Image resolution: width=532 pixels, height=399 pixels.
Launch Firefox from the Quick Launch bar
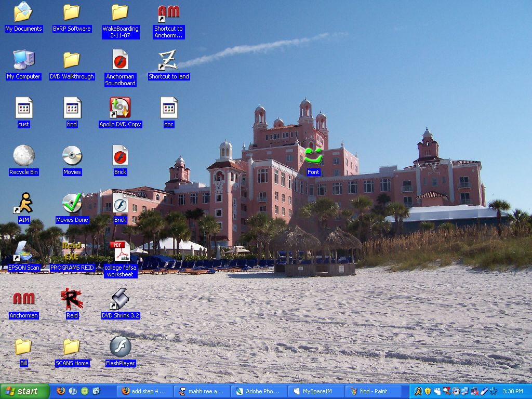(61, 391)
